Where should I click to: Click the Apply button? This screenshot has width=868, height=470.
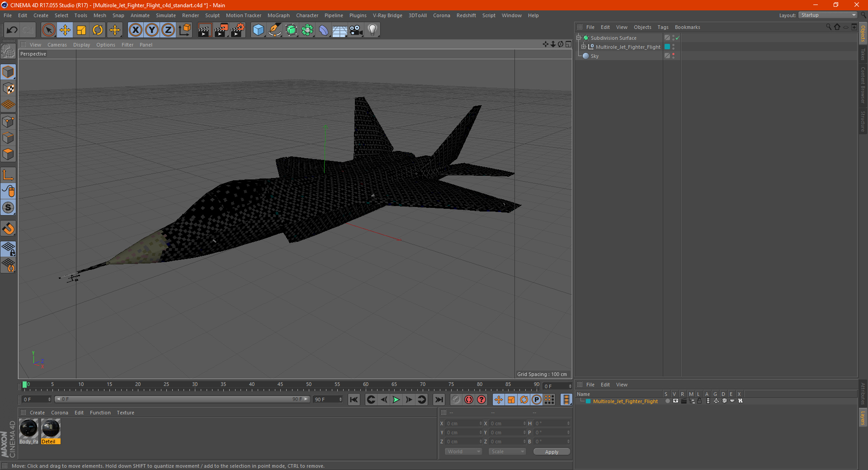[552, 452]
